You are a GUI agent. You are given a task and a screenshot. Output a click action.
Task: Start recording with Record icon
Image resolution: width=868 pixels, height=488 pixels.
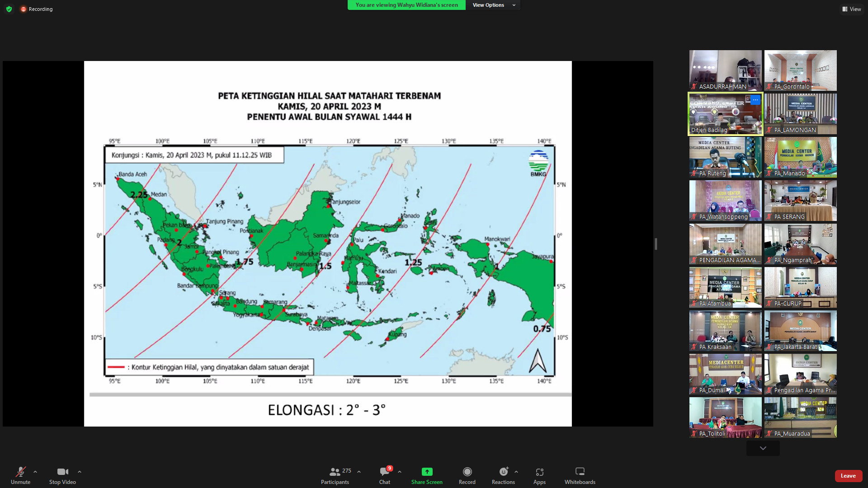[x=467, y=472]
